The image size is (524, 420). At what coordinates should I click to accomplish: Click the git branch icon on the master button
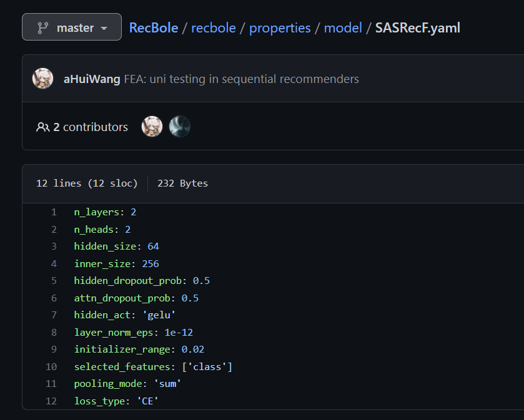42,27
